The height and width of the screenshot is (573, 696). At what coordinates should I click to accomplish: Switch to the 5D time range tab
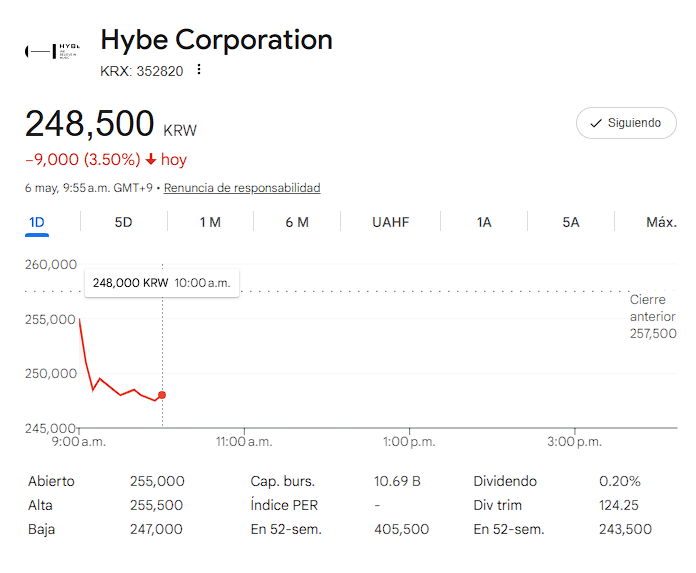click(123, 222)
